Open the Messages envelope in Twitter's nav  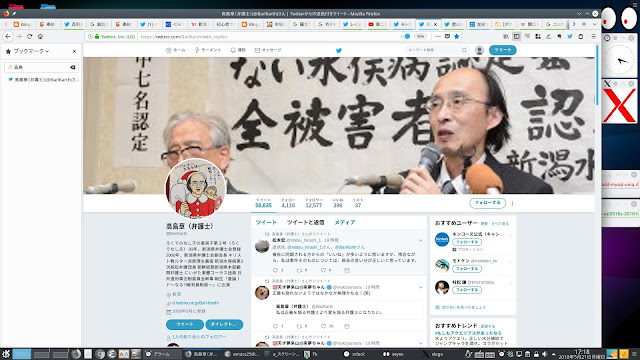pos(268,50)
